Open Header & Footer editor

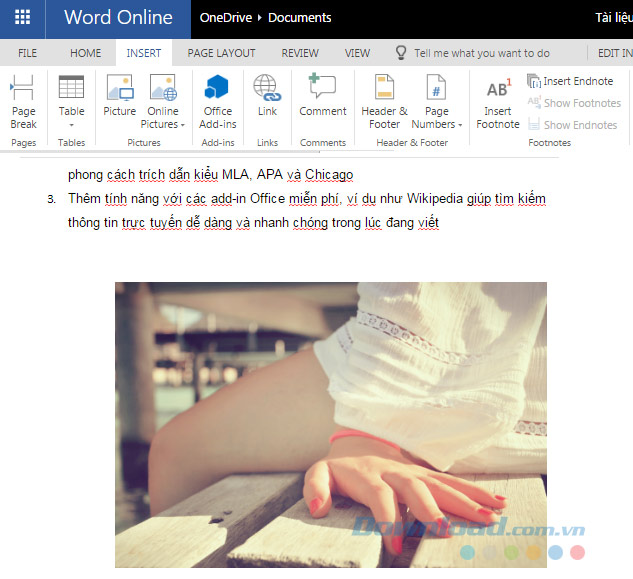[x=384, y=102]
